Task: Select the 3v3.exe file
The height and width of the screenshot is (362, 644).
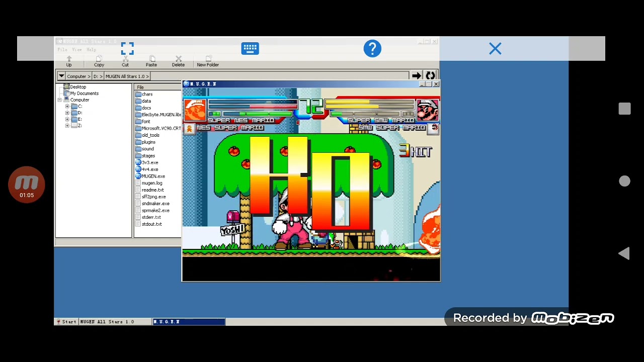Action: click(146, 162)
